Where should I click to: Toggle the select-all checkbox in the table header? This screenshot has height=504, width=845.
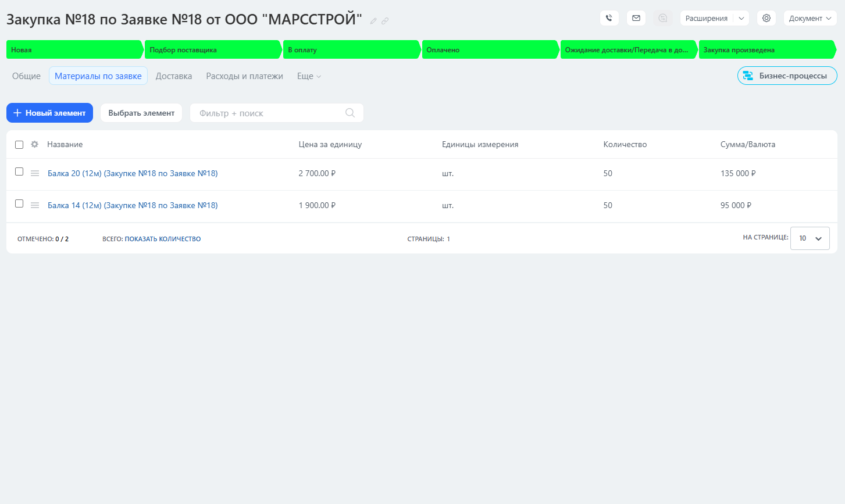(x=19, y=145)
